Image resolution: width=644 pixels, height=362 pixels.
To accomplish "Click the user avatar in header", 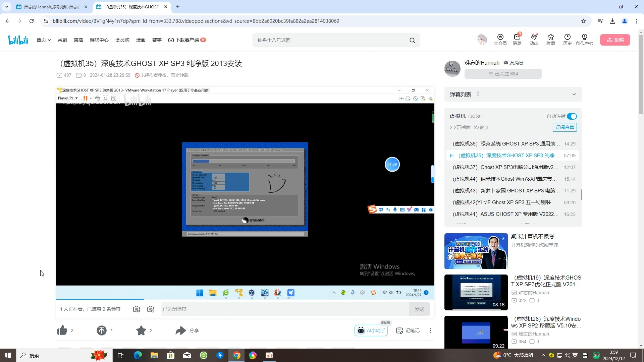I will tap(482, 40).
